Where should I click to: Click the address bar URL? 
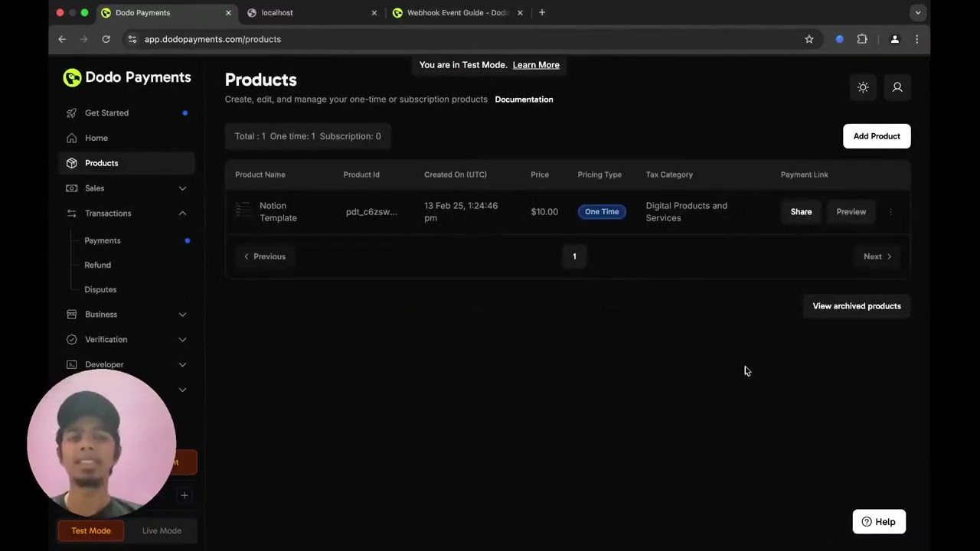(213, 39)
